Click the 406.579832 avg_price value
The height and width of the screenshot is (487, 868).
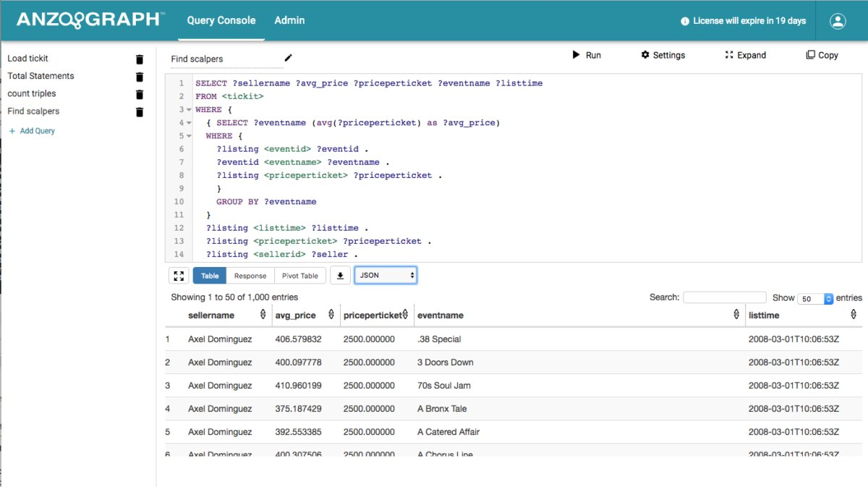(298, 339)
